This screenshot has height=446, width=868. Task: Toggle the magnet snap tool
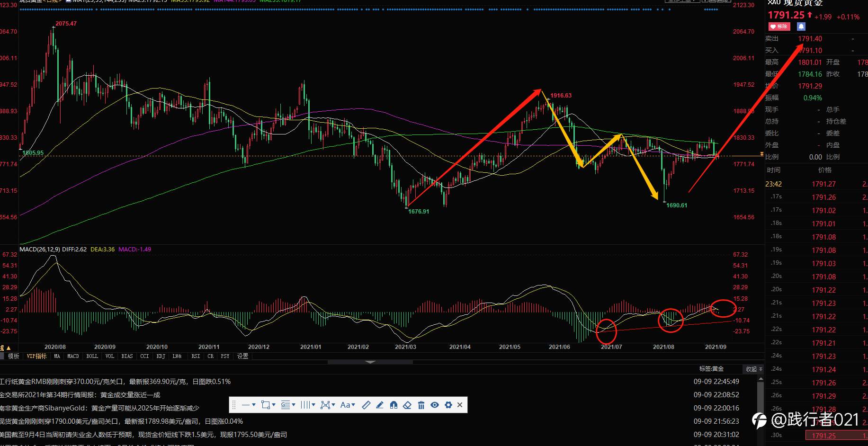pos(394,405)
